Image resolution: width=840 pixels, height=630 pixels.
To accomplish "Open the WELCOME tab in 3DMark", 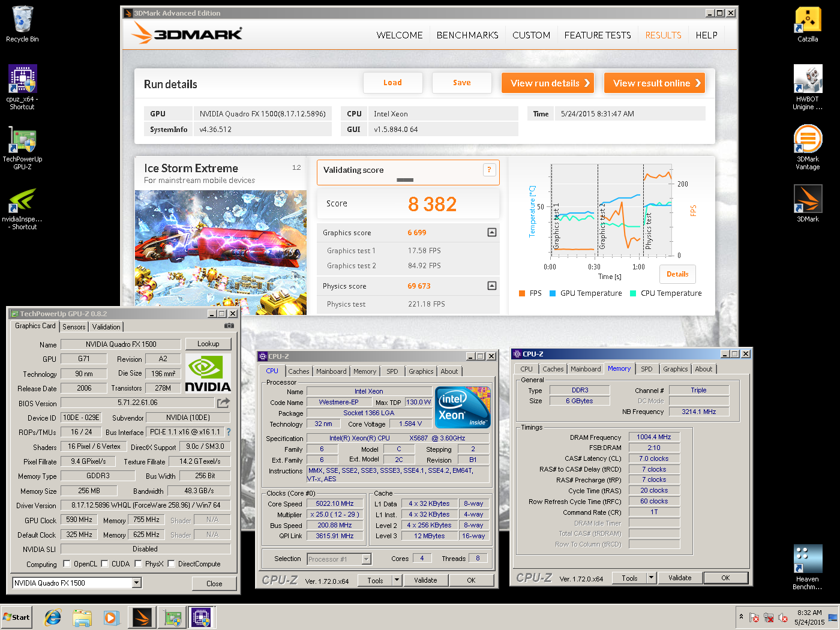I will [x=400, y=35].
